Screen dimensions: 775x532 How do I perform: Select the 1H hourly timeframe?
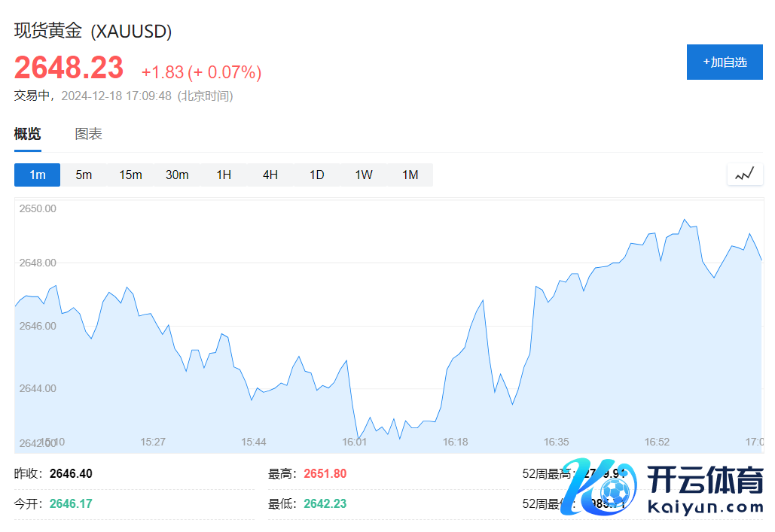pyautogui.click(x=224, y=175)
